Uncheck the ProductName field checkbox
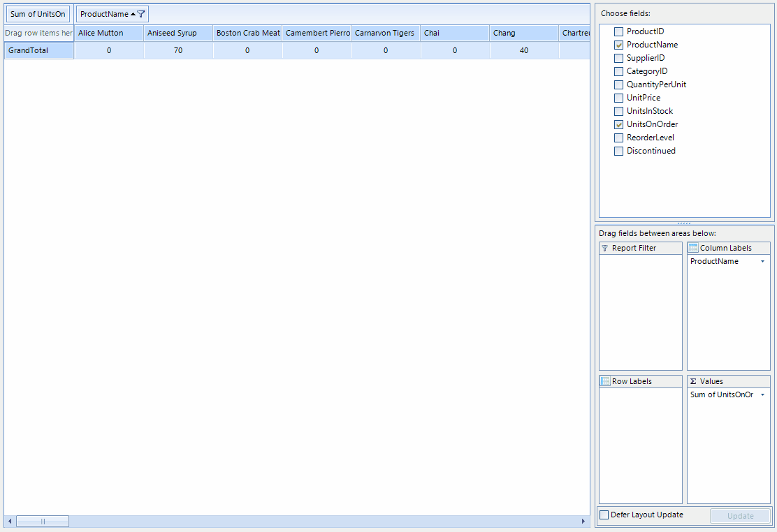This screenshot has width=777, height=532. pos(618,45)
